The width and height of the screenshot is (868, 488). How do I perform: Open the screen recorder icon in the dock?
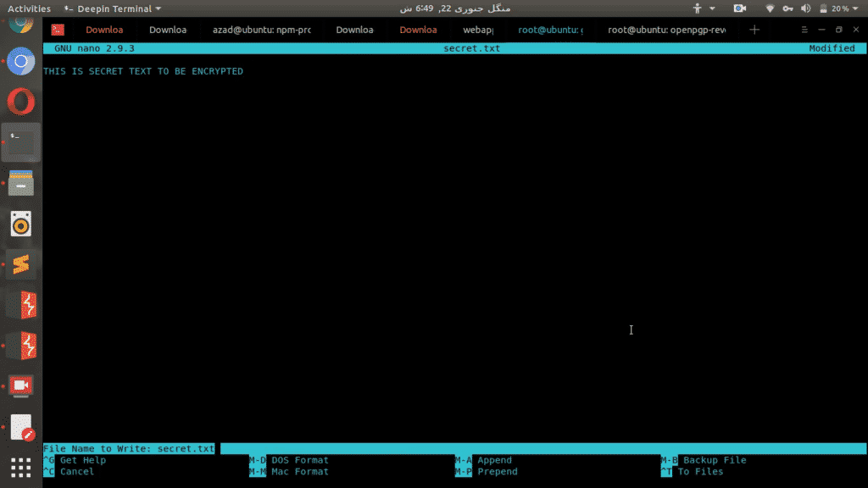(20, 385)
